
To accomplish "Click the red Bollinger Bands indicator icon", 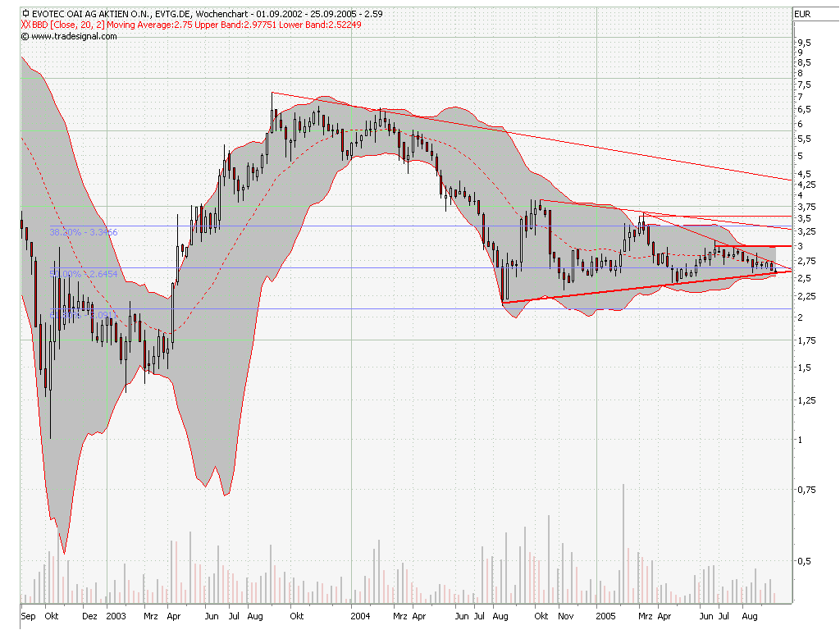I will [25, 25].
